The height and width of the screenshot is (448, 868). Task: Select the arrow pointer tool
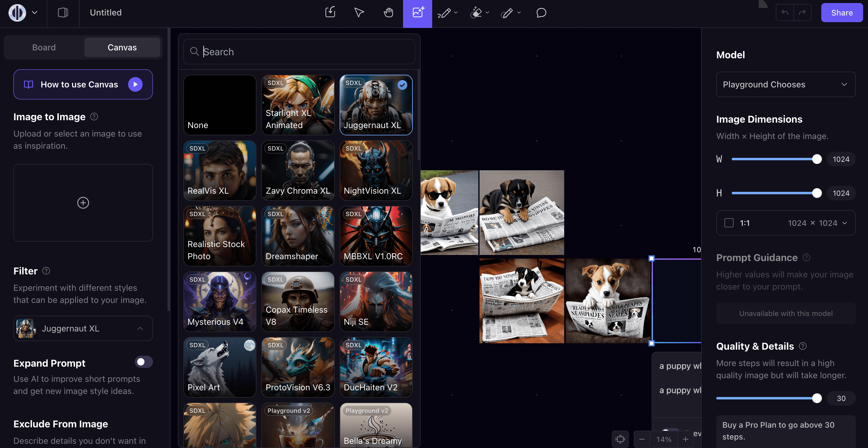pos(359,13)
